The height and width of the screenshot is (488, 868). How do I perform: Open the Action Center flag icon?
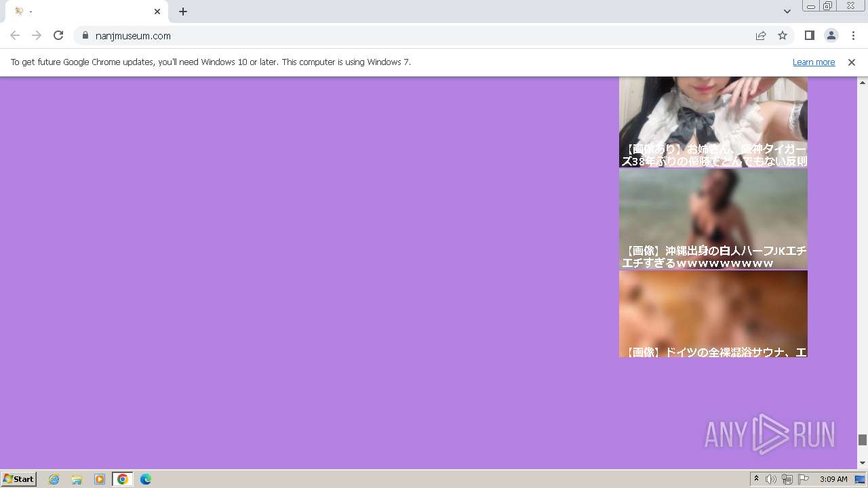click(x=804, y=479)
